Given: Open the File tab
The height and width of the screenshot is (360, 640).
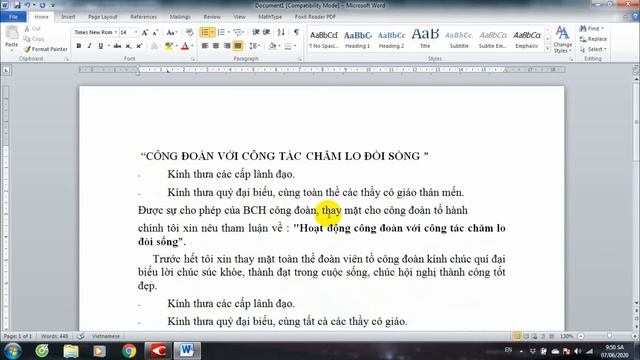Looking at the screenshot, I should [x=13, y=17].
